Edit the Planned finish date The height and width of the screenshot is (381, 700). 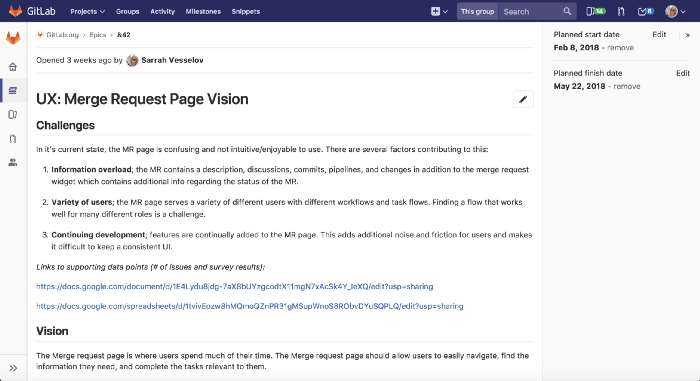[683, 73]
